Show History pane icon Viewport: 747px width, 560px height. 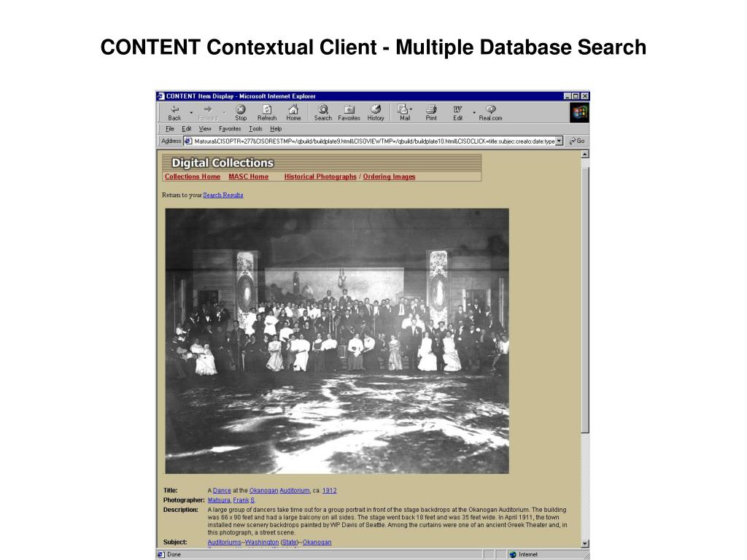point(376,109)
